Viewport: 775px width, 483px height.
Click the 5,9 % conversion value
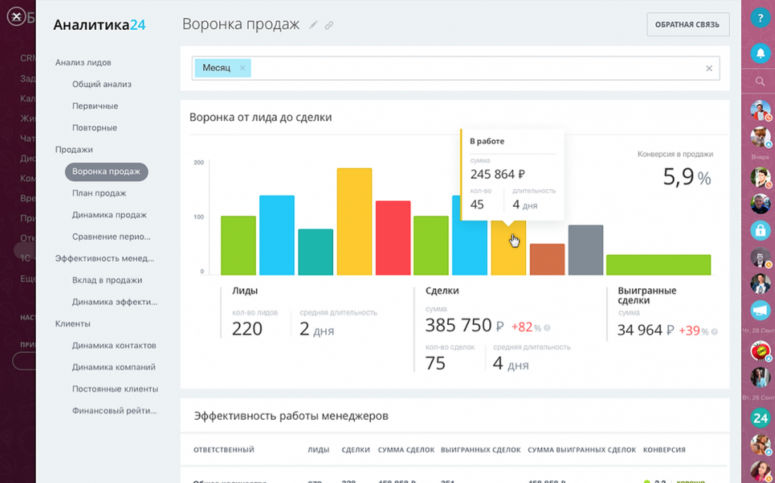[x=687, y=177]
